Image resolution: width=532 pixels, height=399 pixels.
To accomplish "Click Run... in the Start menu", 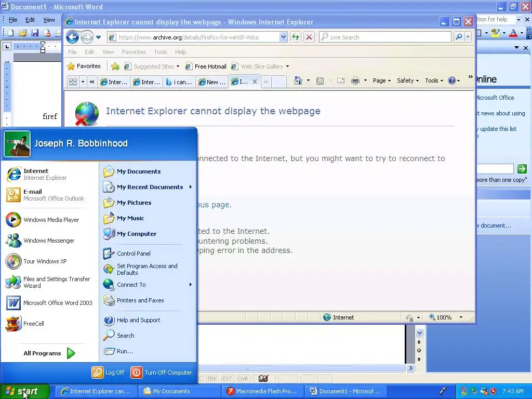I will [x=148, y=351].
